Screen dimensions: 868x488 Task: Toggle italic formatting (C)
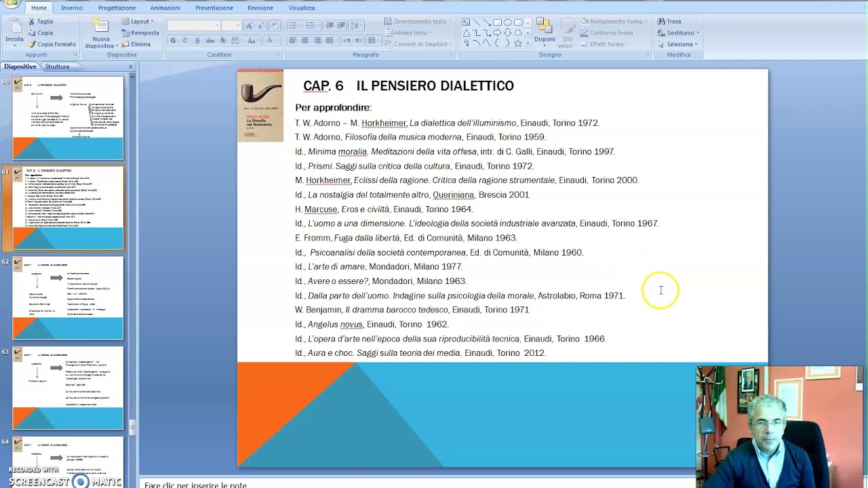[x=185, y=41]
